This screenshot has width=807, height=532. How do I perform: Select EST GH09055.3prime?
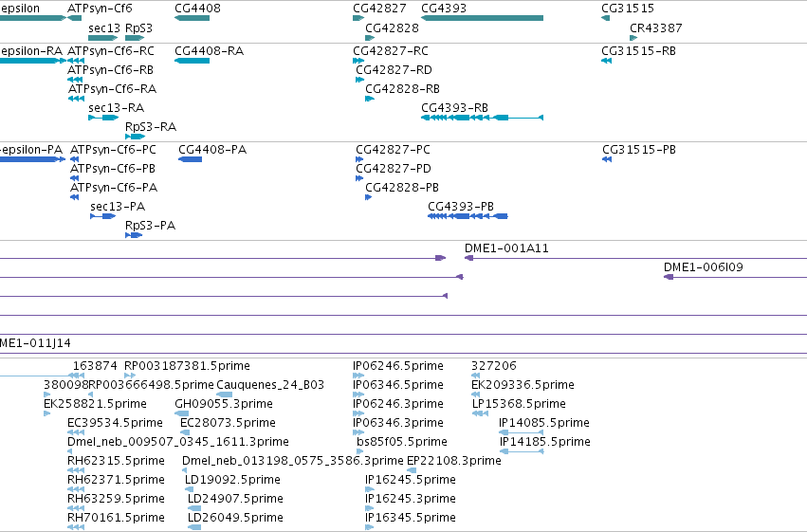[224, 404]
